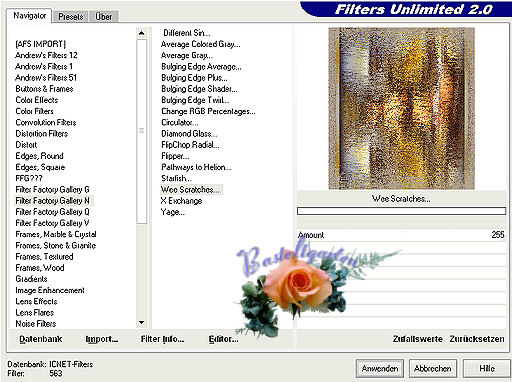Viewport: 512px width, 382px height.
Task: Choose Filter Factory Gallery G
Action: pyautogui.click(x=52, y=189)
